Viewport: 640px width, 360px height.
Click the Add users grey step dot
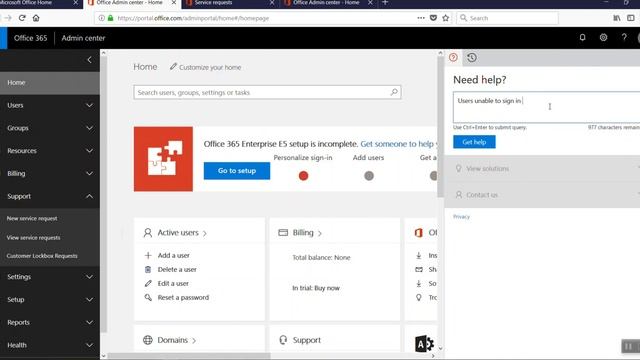click(369, 176)
